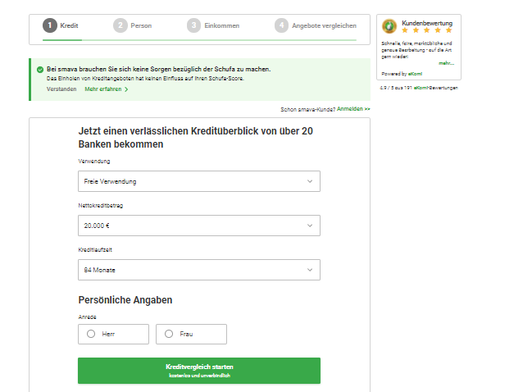The image size is (532, 392).
Task: Dismiss notice via Verstanden link
Action: [61, 89]
